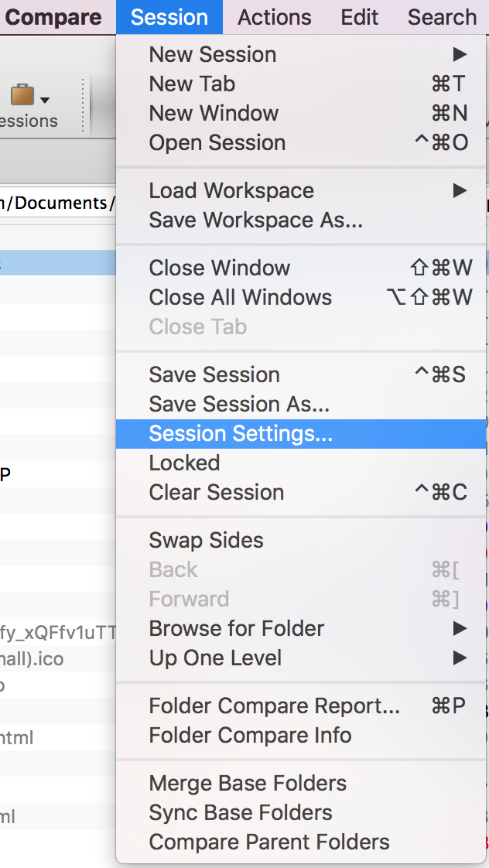Toggle the Locked session option
The image size is (489, 868).
(x=301, y=463)
